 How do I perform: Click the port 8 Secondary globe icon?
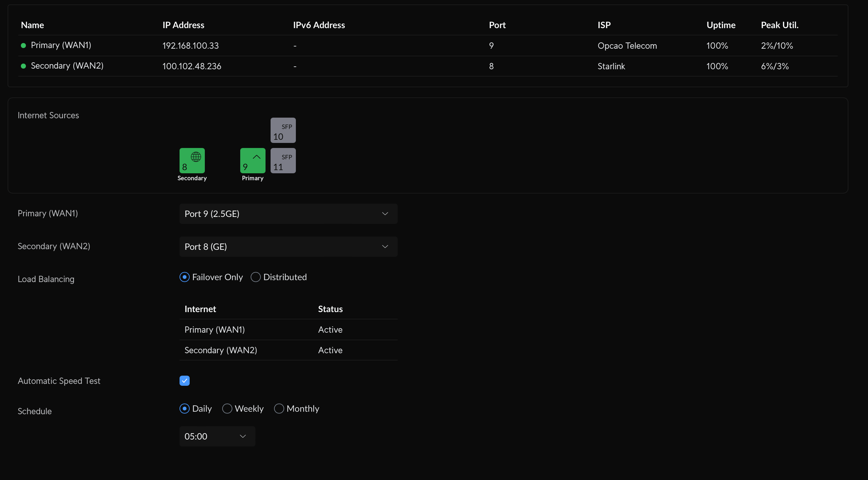pyautogui.click(x=192, y=160)
